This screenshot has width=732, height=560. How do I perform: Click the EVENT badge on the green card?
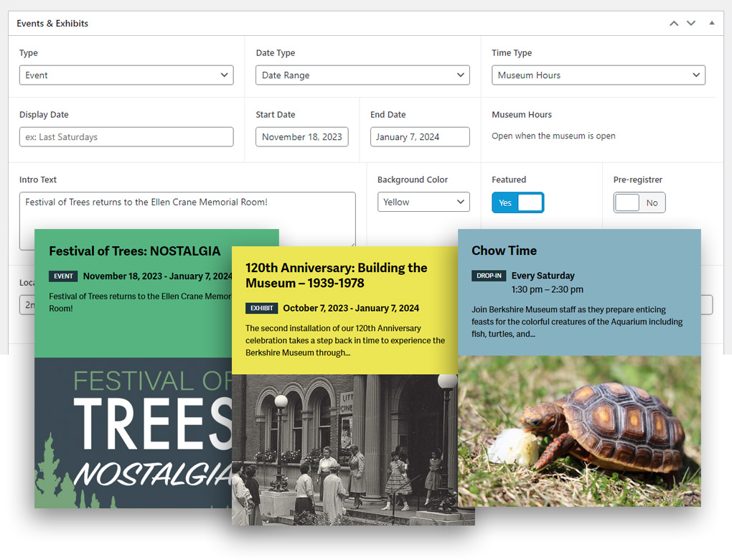click(63, 276)
